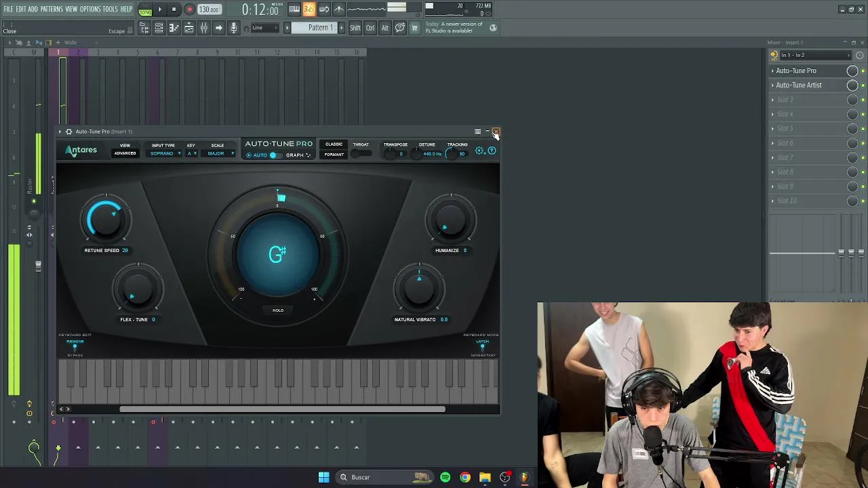Toggle Song/Pattern mode button
Viewport: 868px width, 488px height.
click(x=145, y=10)
